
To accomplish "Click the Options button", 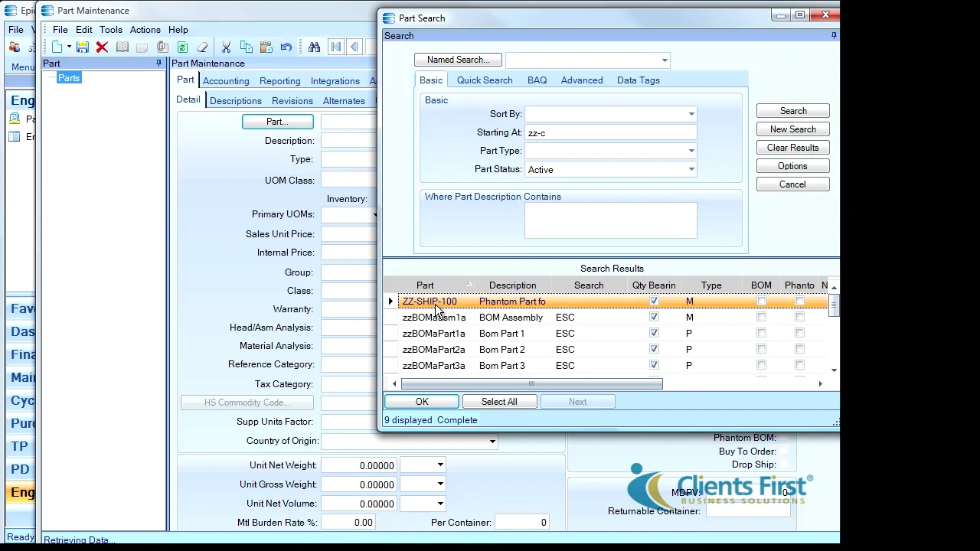I will pyautogui.click(x=793, y=166).
